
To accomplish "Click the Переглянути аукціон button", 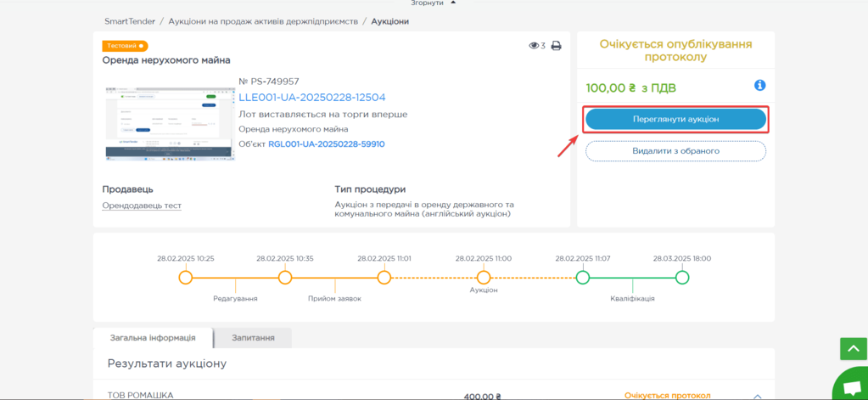I will tap(675, 119).
